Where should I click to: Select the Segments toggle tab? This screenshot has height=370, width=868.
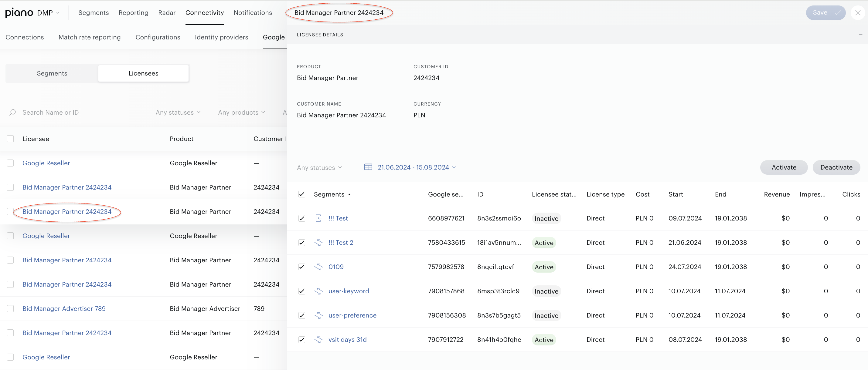52,73
